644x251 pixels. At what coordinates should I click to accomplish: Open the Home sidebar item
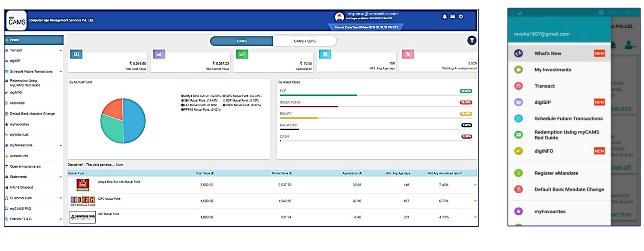[x=34, y=40]
